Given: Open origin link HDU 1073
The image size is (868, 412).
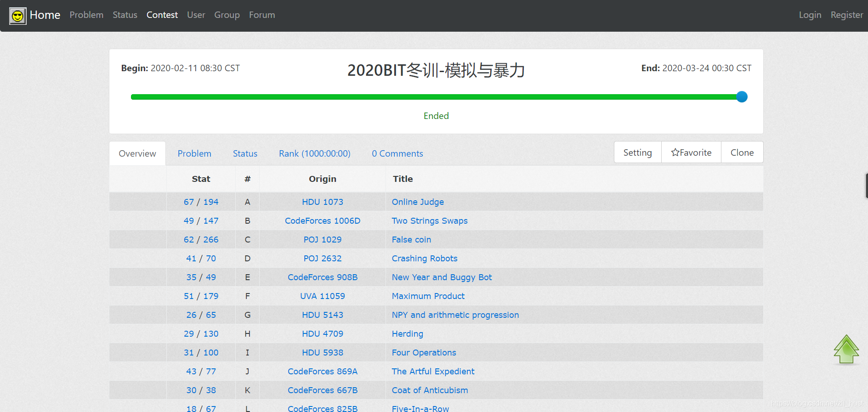Looking at the screenshot, I should click(x=323, y=202).
